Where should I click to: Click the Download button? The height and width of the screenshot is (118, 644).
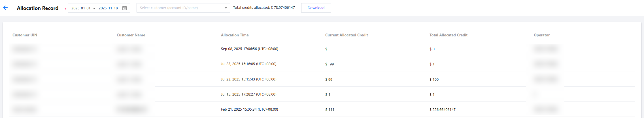pos(316,8)
